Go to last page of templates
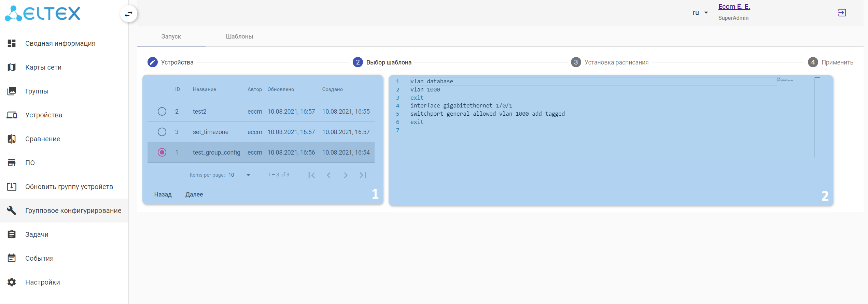This screenshot has height=304, width=868. (363, 175)
